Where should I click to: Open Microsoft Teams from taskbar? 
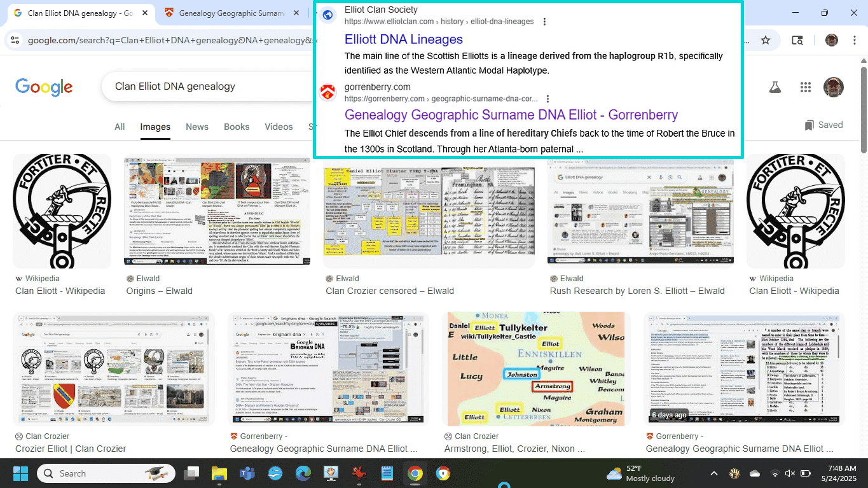[247, 473]
